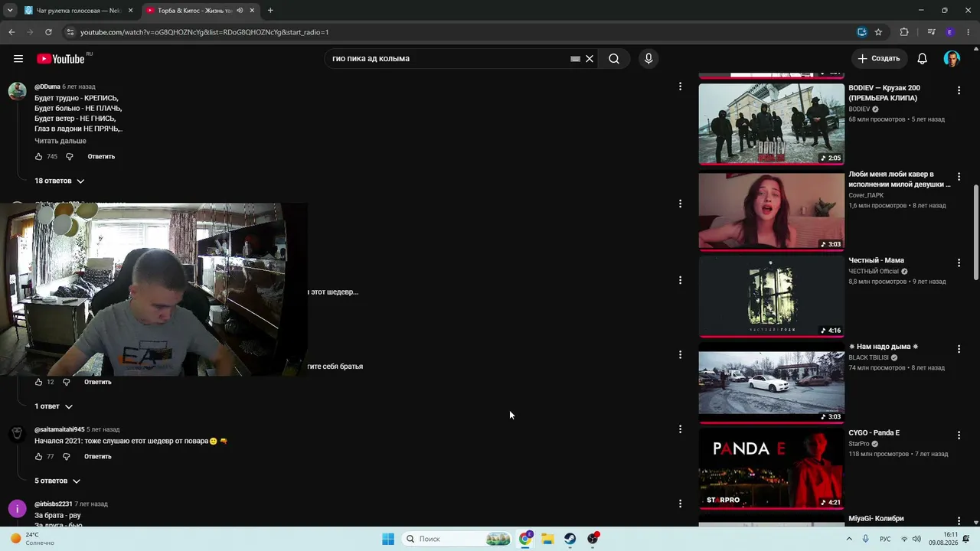Open the Создать (create) button
Image resolution: width=980 pixels, height=551 pixels.
(879, 59)
